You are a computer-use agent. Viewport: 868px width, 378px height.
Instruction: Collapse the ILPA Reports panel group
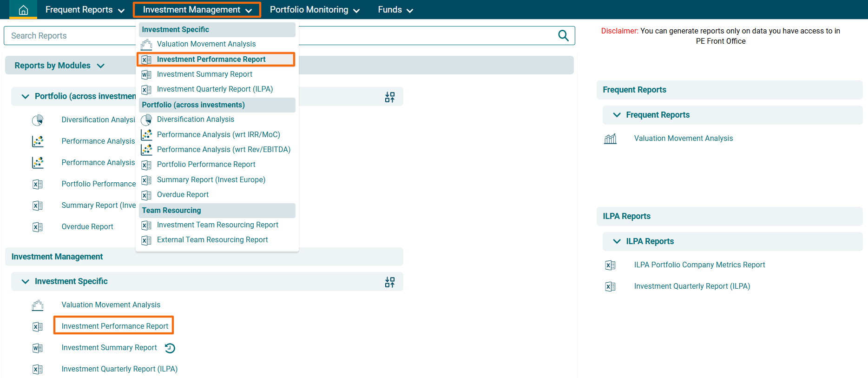(x=617, y=241)
